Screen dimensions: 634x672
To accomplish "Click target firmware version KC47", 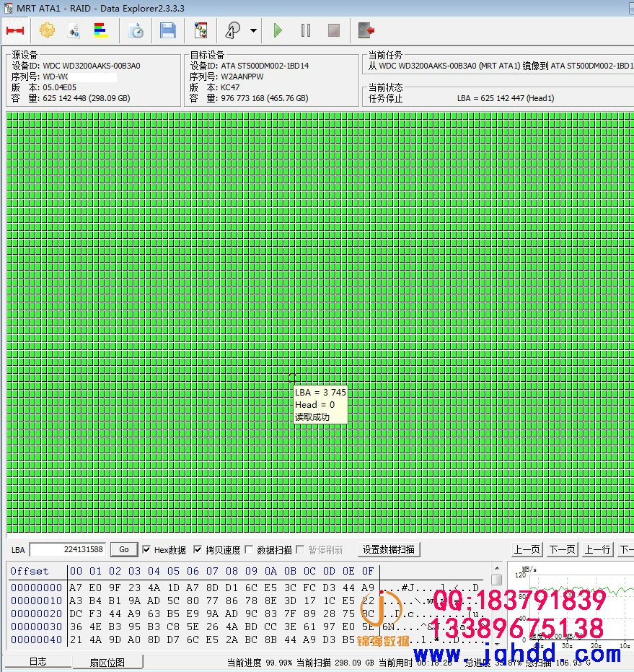I will [x=230, y=87].
